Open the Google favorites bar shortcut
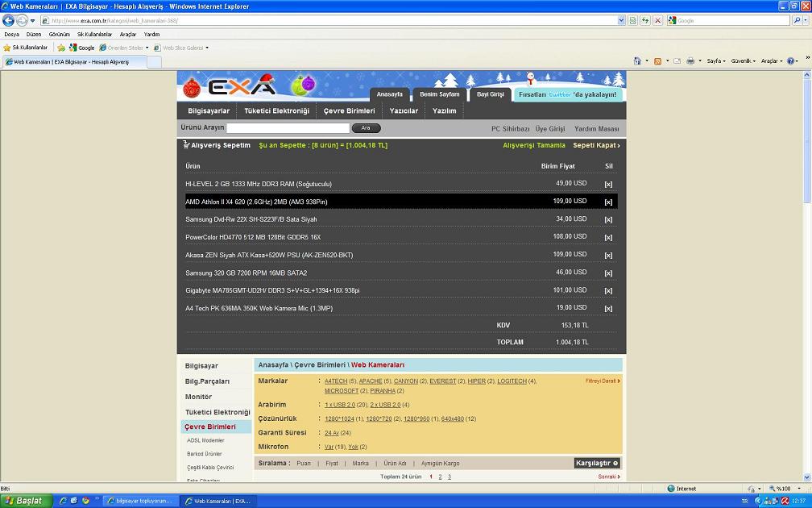Image resolution: width=812 pixels, height=508 pixels. [x=82, y=48]
